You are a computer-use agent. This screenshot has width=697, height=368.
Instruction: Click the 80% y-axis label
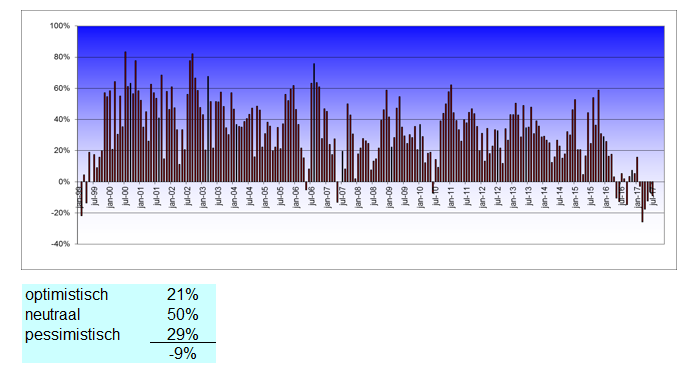[x=62, y=57]
